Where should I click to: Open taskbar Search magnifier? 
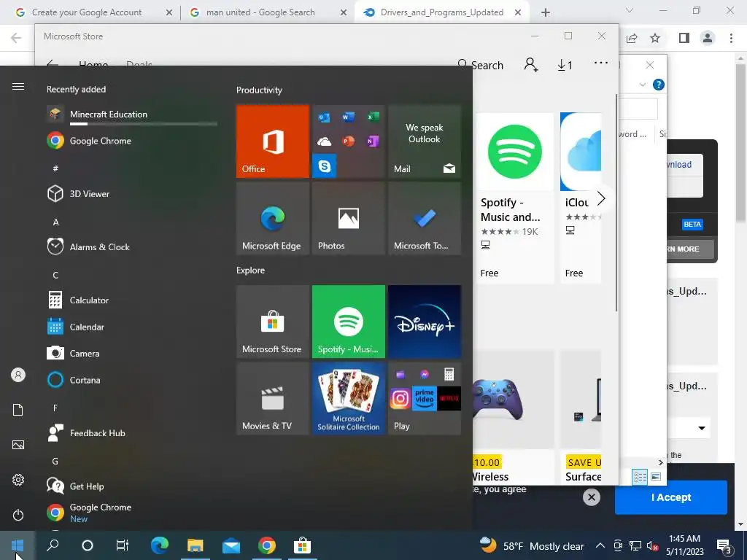53,545
